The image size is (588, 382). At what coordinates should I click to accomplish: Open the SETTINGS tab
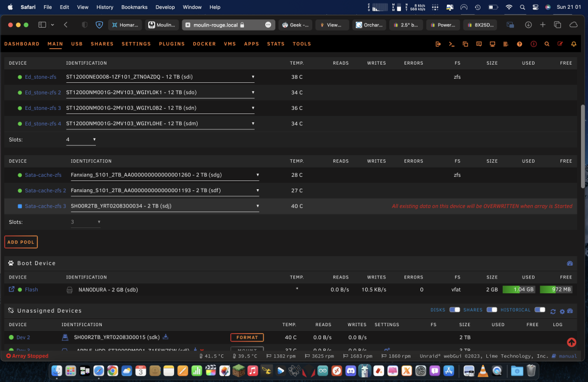[136, 44]
